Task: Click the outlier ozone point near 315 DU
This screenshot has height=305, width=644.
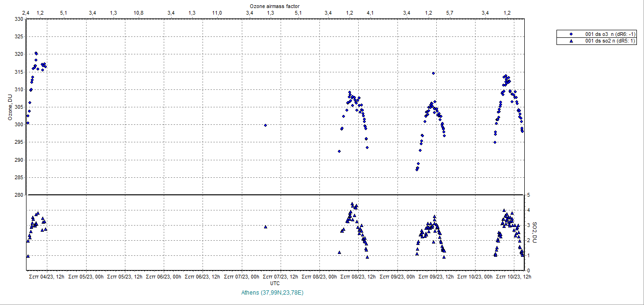Action: point(433,73)
